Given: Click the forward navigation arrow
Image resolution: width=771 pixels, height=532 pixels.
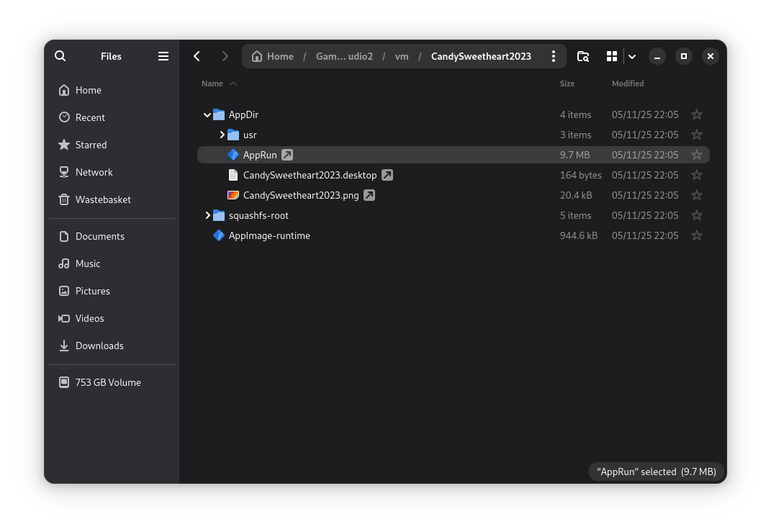Looking at the screenshot, I should click(225, 55).
